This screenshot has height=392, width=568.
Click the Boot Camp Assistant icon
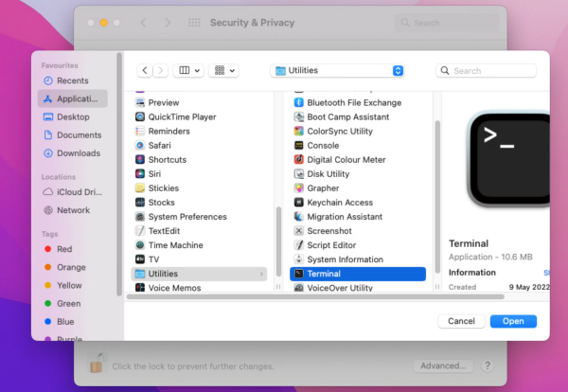click(298, 116)
